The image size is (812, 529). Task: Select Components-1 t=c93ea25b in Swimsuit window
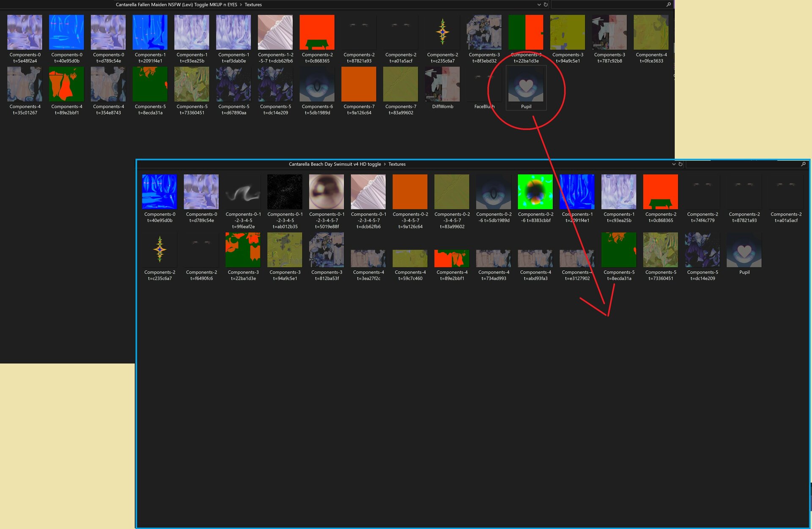point(619,198)
